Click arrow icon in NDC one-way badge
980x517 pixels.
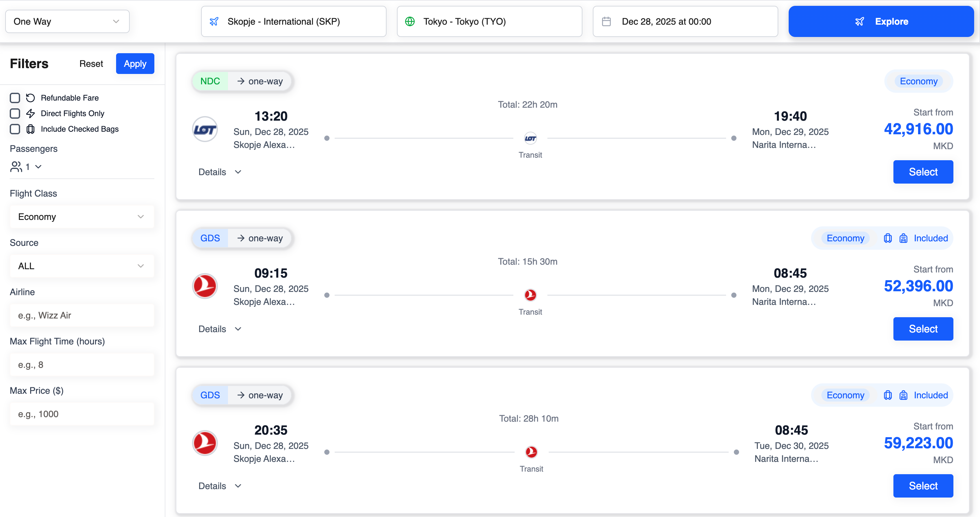click(241, 81)
